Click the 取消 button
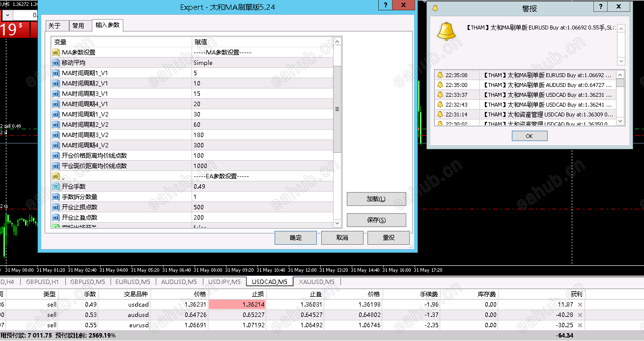Viewport: 644px width, 341px height. click(342, 238)
